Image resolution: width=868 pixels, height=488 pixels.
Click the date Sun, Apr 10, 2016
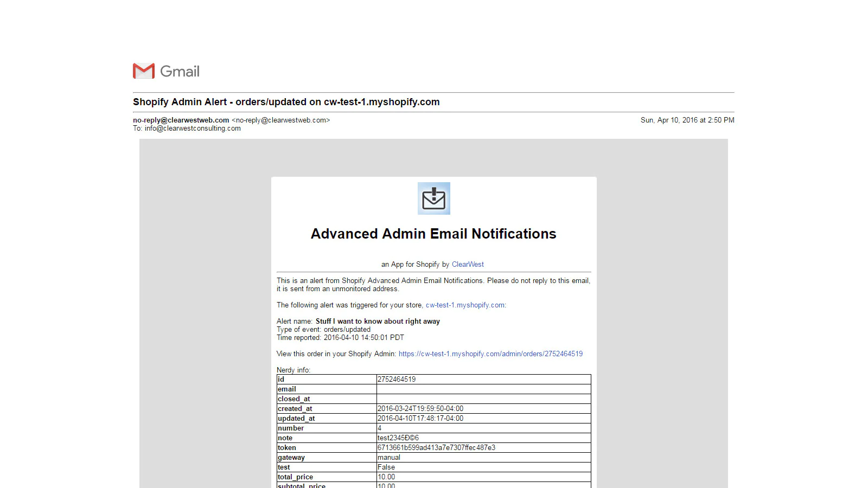pos(687,120)
